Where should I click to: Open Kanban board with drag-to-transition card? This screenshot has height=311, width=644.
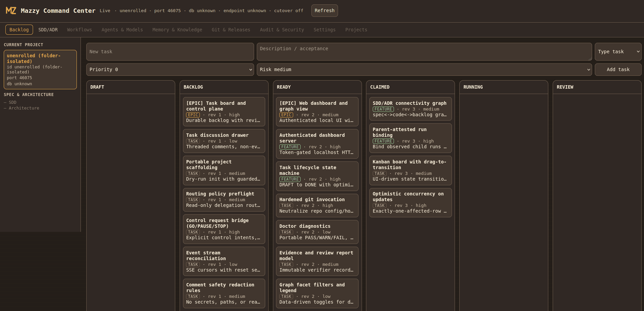[410, 170]
